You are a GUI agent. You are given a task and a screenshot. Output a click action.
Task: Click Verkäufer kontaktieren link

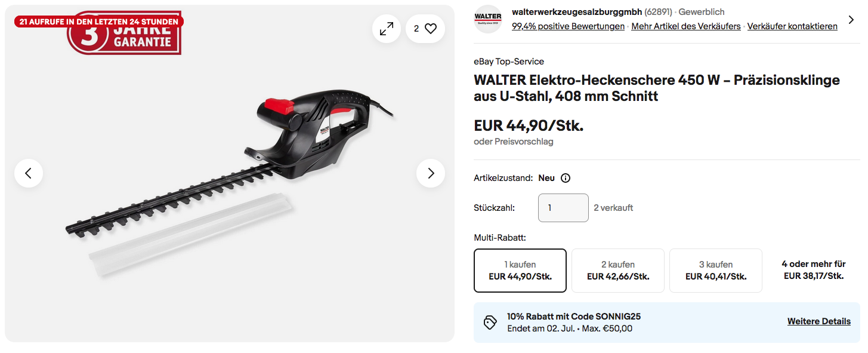coord(792,26)
